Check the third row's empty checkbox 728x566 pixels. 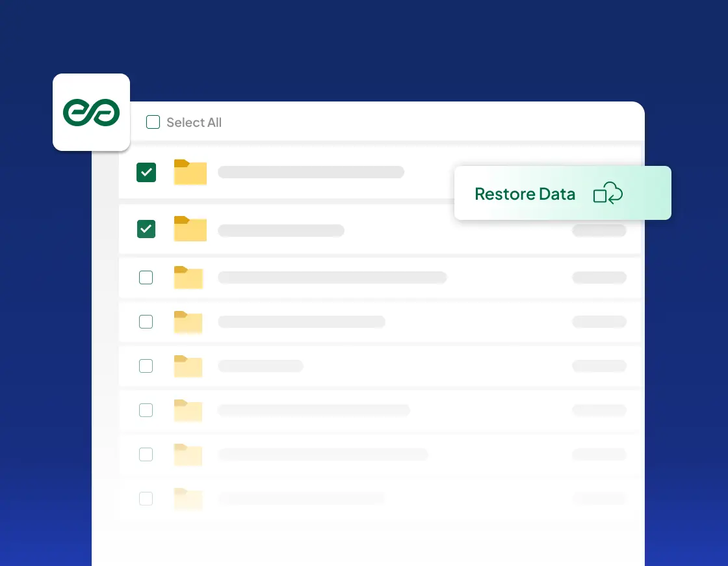click(x=146, y=278)
